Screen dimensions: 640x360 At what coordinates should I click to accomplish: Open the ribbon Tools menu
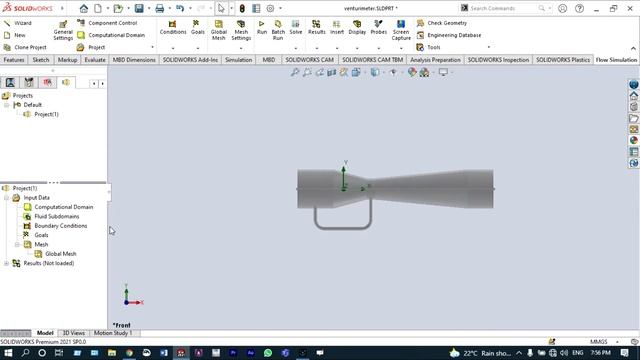click(428, 47)
